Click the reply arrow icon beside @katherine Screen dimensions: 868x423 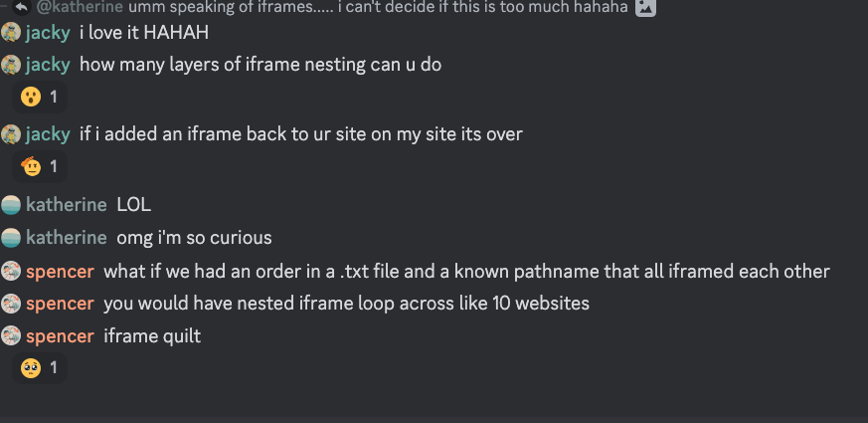21,8
